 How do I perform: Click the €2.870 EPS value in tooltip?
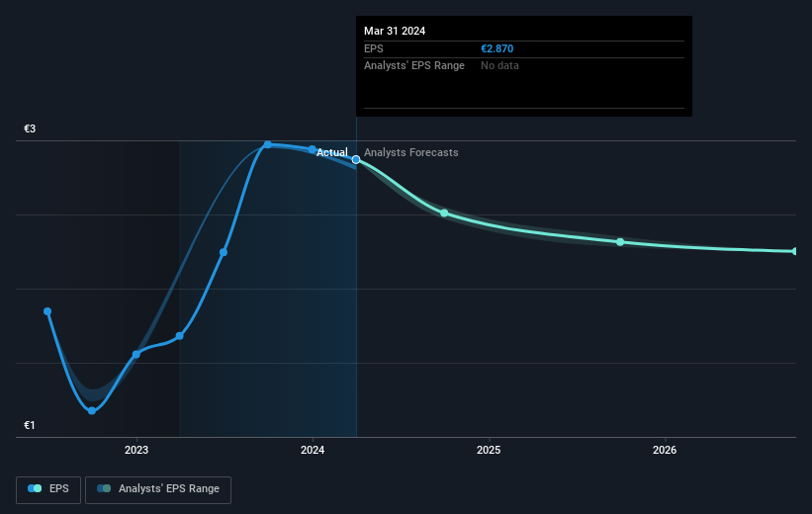(497, 48)
